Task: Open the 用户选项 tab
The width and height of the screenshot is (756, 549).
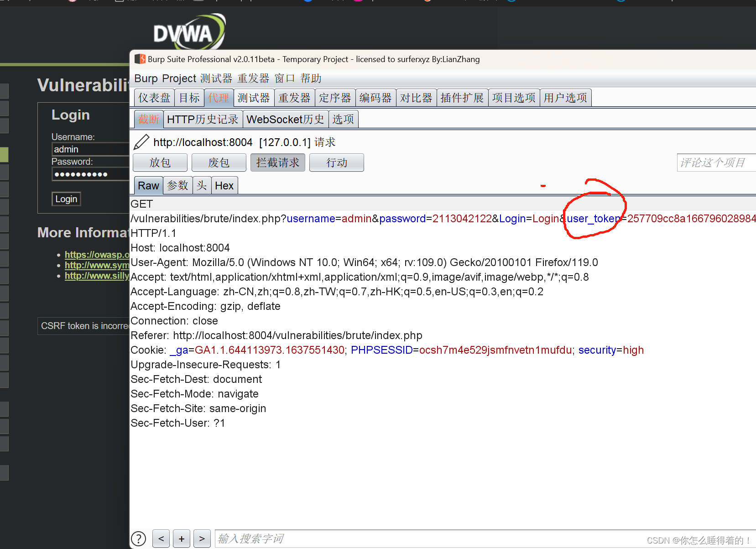Action: [x=565, y=98]
